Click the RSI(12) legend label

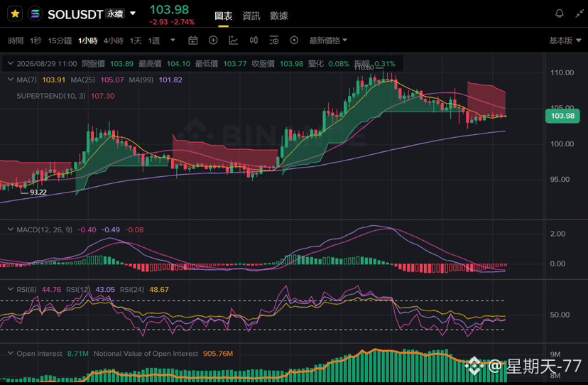click(x=78, y=290)
